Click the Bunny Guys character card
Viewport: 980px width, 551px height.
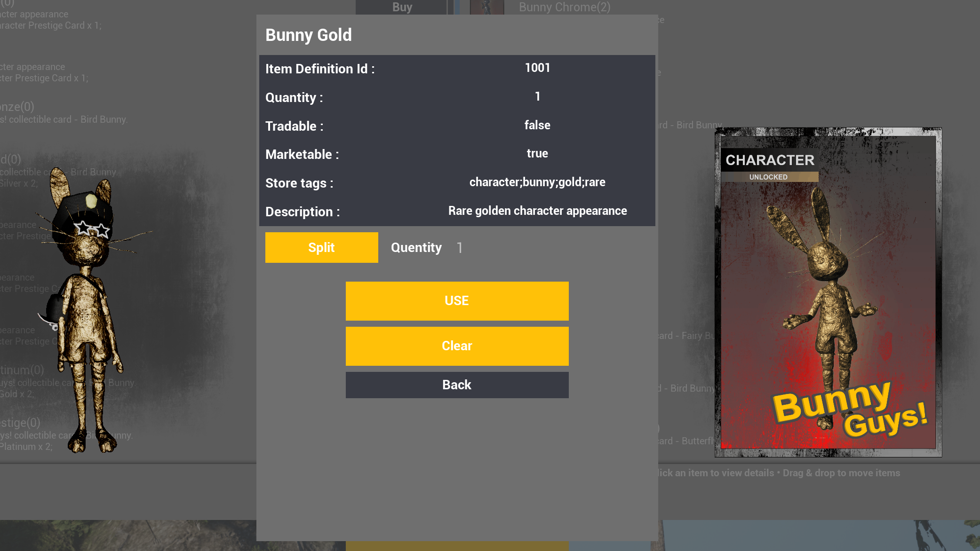[x=828, y=292]
